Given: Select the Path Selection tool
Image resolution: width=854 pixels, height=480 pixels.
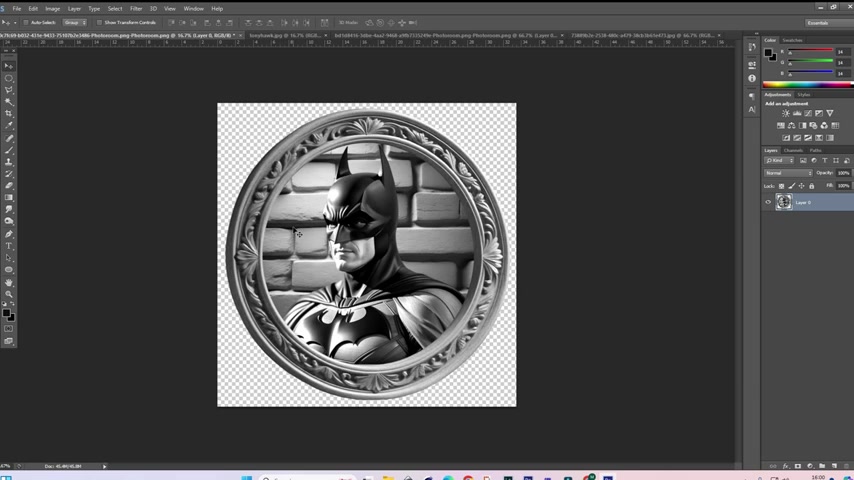Looking at the screenshot, I should [x=9, y=258].
